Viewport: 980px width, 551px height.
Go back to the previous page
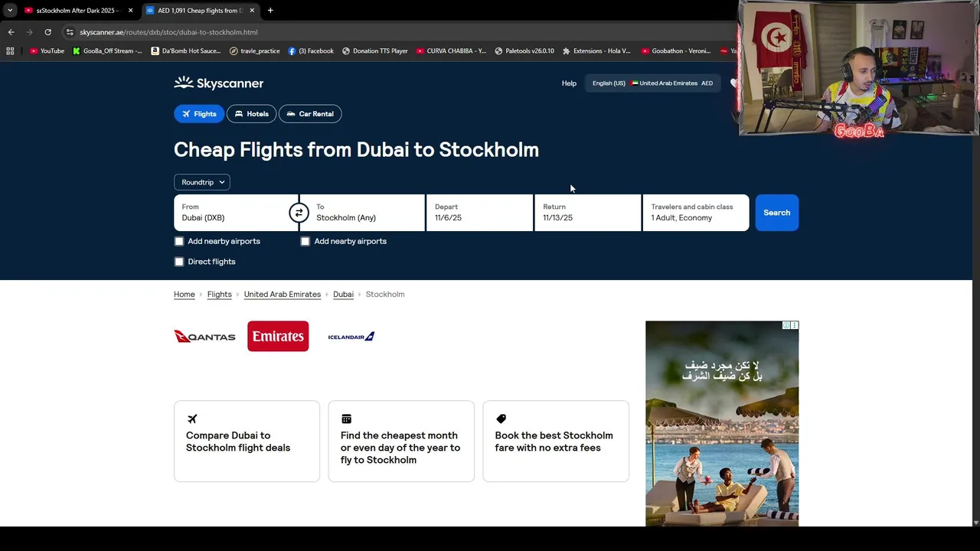point(11,32)
